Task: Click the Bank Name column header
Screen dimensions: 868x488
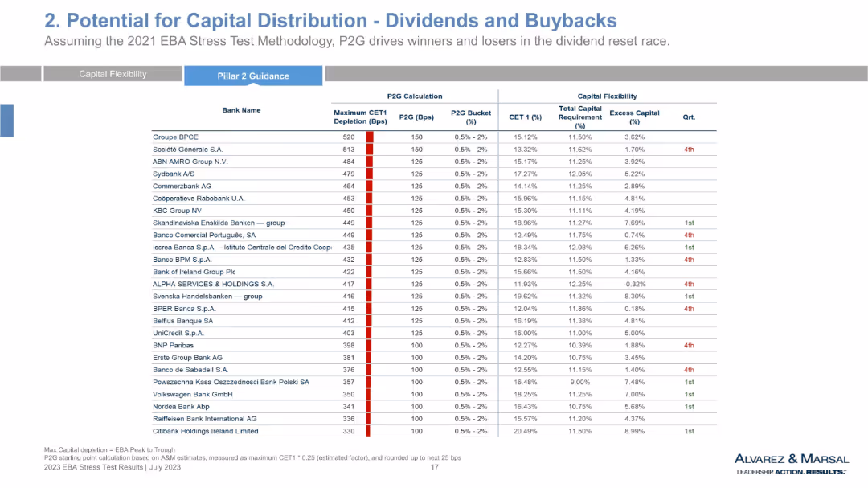Action: (x=241, y=110)
